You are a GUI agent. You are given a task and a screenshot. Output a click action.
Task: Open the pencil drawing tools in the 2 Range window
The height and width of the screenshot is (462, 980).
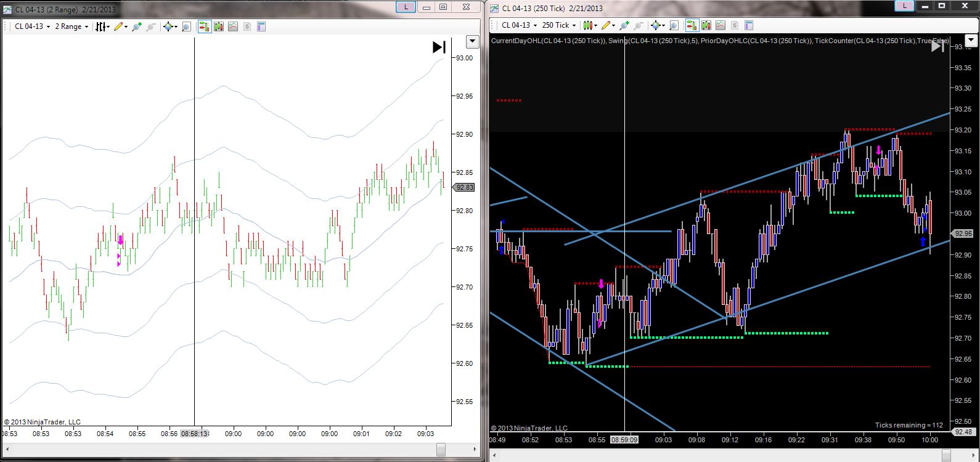click(x=120, y=26)
